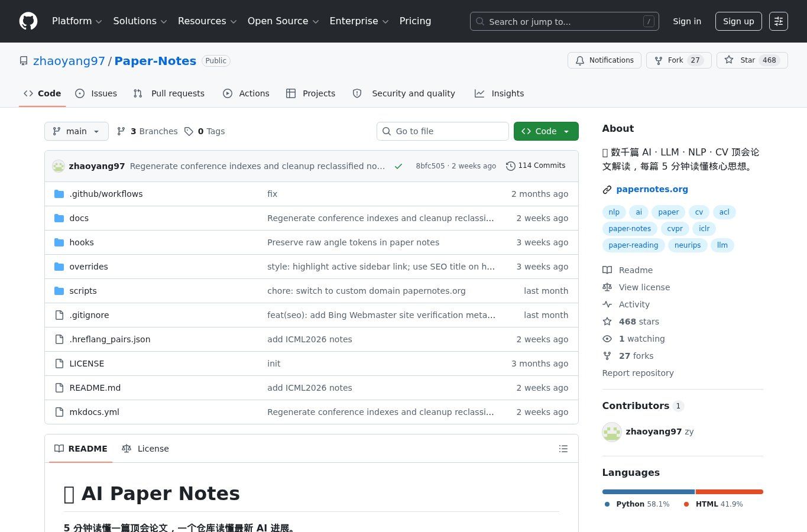This screenshot has height=532, width=807.
Task: Open the Notifications button
Action: point(604,60)
